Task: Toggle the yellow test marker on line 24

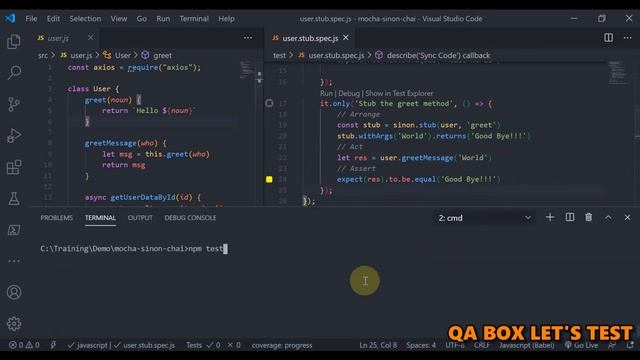Action: coord(269,179)
